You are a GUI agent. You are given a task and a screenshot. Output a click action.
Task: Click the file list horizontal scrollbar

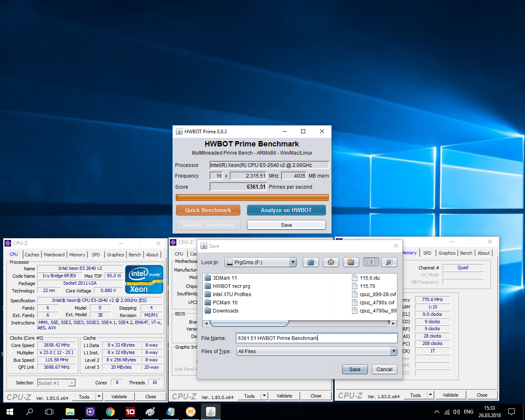[249, 323]
